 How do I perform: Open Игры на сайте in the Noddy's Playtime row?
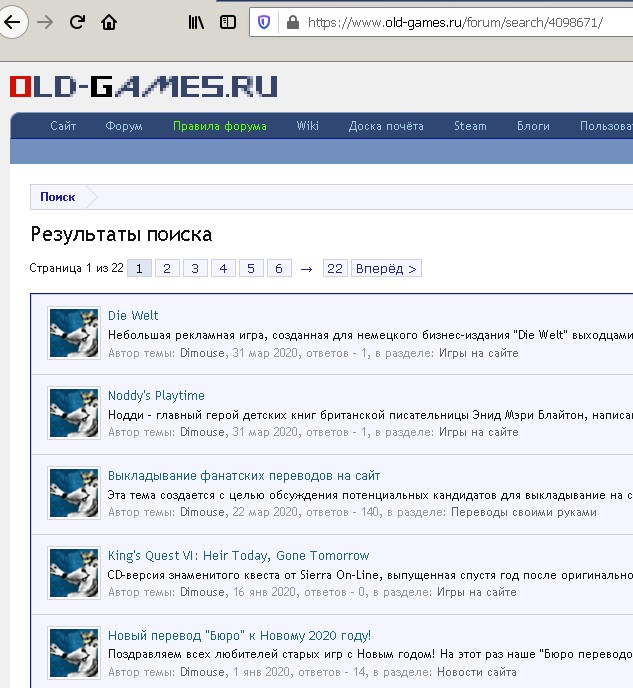479,432
